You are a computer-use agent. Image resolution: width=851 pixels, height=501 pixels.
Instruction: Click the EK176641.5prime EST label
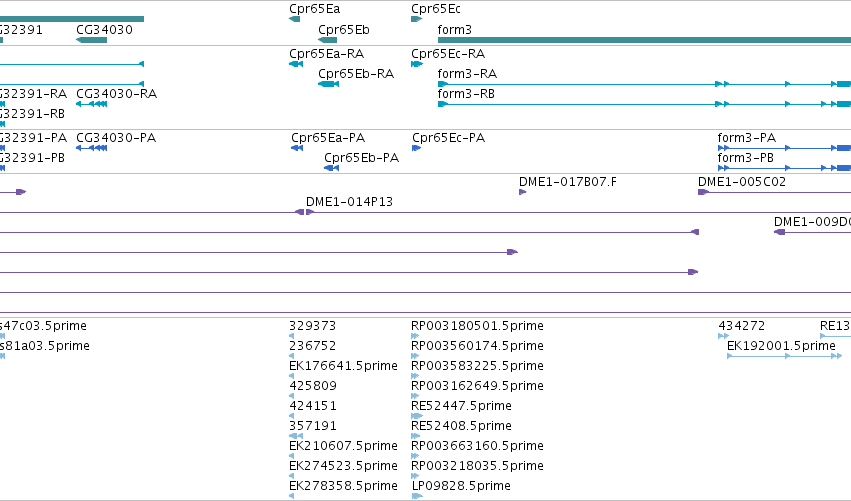(x=344, y=366)
